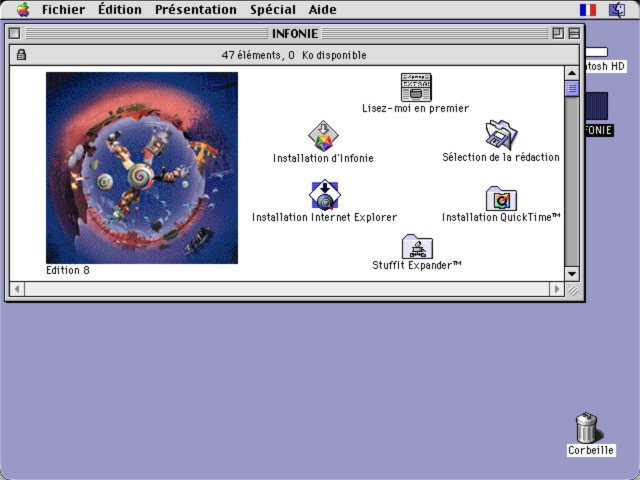640x480 pixels.
Task: Open the Apple menu
Action: click(x=23, y=9)
